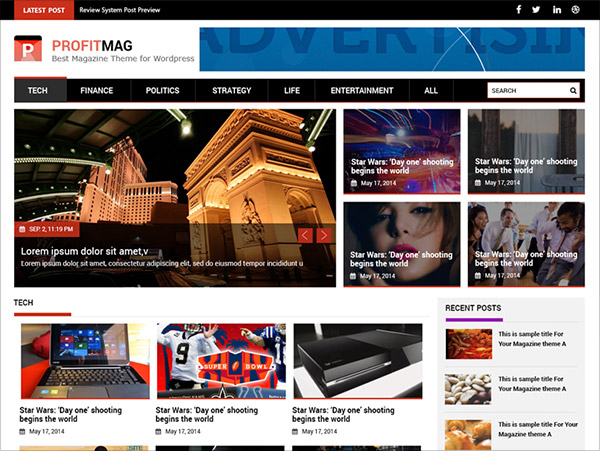Open the curtain window featured post
The height and width of the screenshot is (451, 600).
coord(526,151)
